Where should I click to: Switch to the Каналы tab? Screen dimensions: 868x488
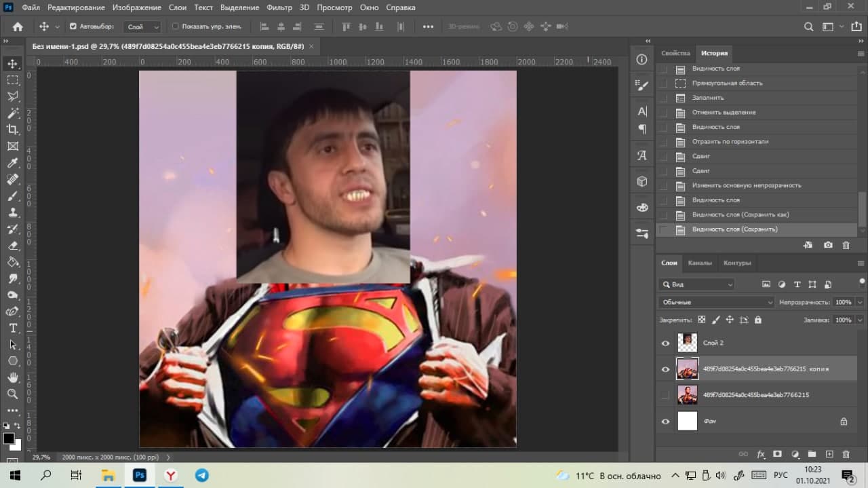click(x=700, y=263)
